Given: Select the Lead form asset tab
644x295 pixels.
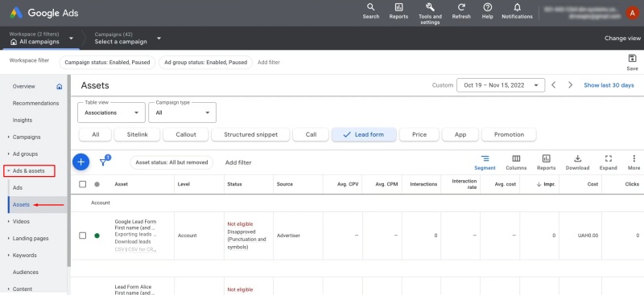Looking at the screenshot, I should coord(364,134).
